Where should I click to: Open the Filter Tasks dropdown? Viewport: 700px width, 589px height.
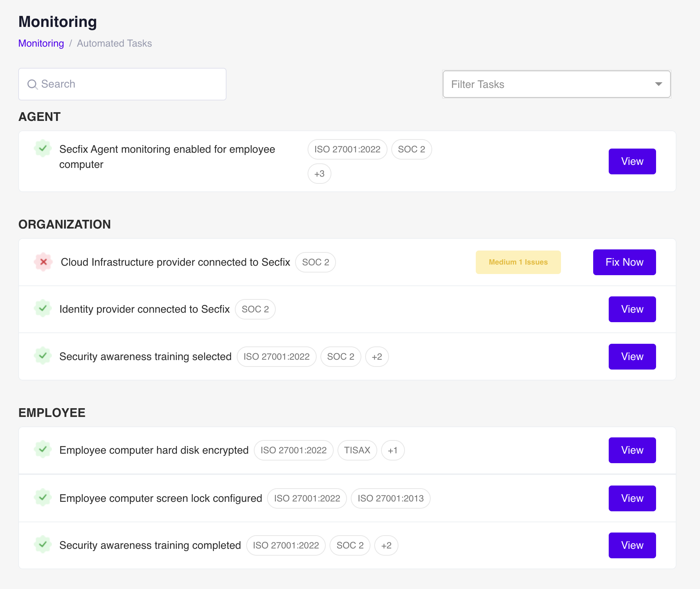tap(556, 84)
